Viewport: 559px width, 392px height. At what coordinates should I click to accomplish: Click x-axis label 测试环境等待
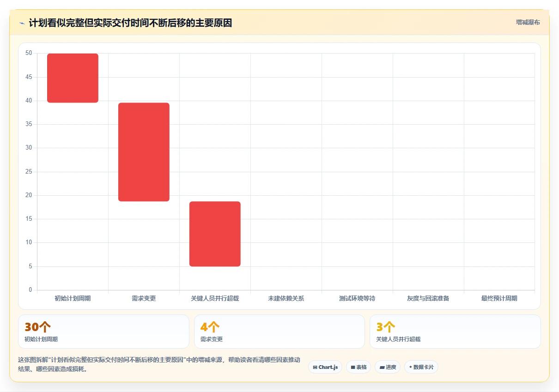[x=357, y=298]
